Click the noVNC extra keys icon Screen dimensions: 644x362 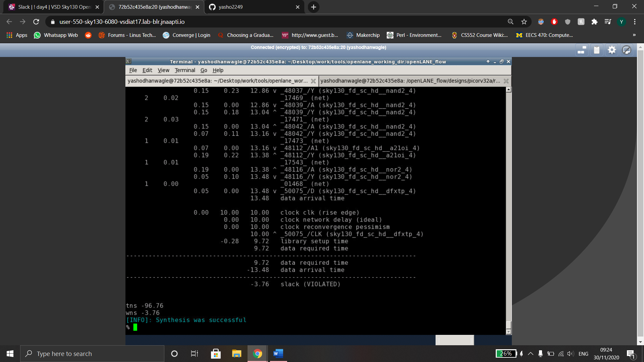point(582,50)
